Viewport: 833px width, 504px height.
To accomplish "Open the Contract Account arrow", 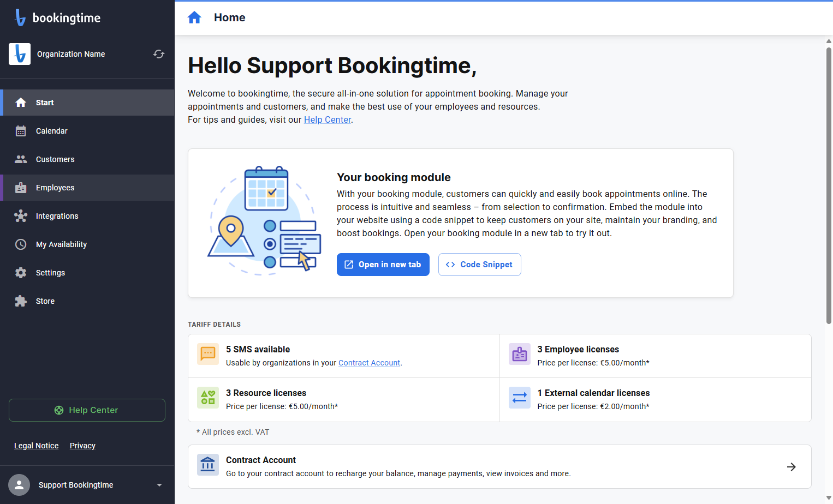I will coord(792,467).
